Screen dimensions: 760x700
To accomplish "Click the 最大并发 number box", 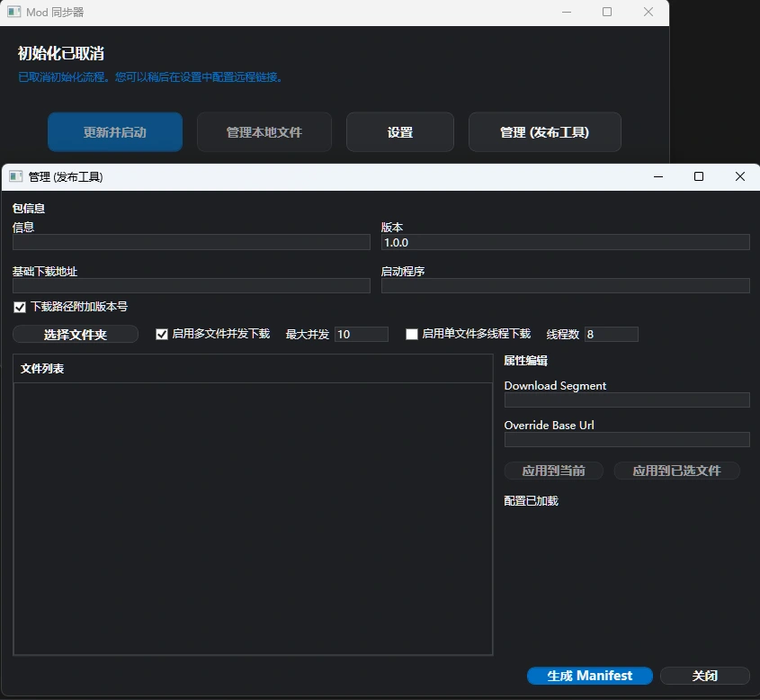I will [x=361, y=335].
